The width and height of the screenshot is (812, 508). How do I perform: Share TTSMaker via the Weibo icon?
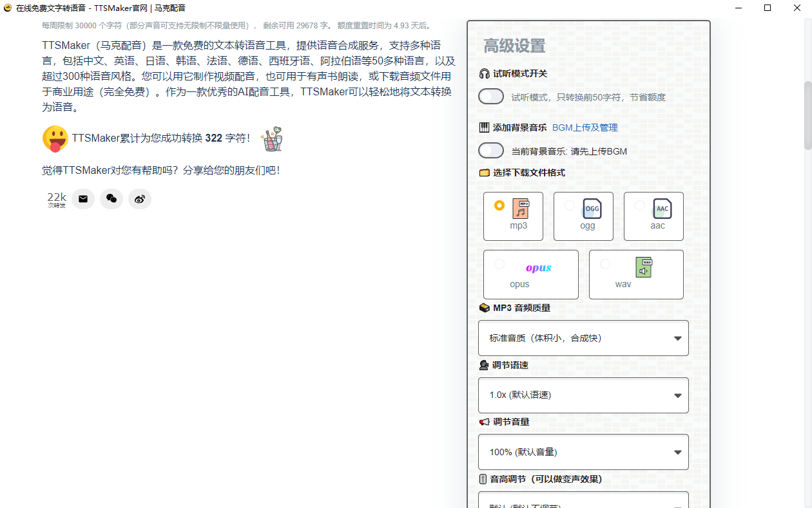tap(140, 198)
